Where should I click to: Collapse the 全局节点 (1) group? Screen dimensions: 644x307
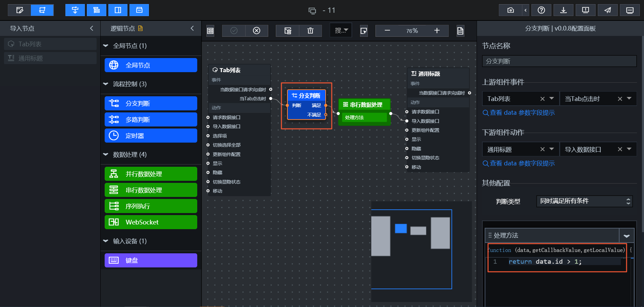[x=106, y=46]
